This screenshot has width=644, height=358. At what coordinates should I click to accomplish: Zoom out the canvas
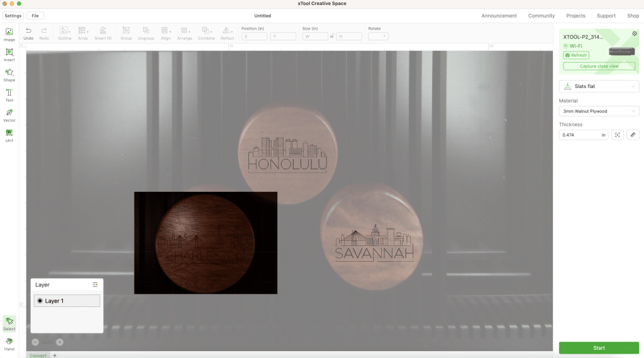pyautogui.click(x=35, y=342)
